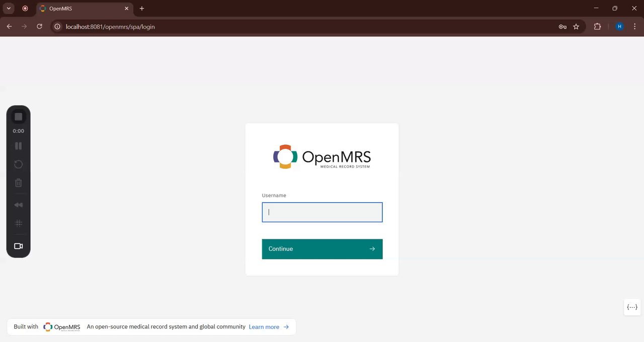Image resolution: width=644 pixels, height=342 pixels.
Task: Click the Username input field
Action: pyautogui.click(x=322, y=212)
